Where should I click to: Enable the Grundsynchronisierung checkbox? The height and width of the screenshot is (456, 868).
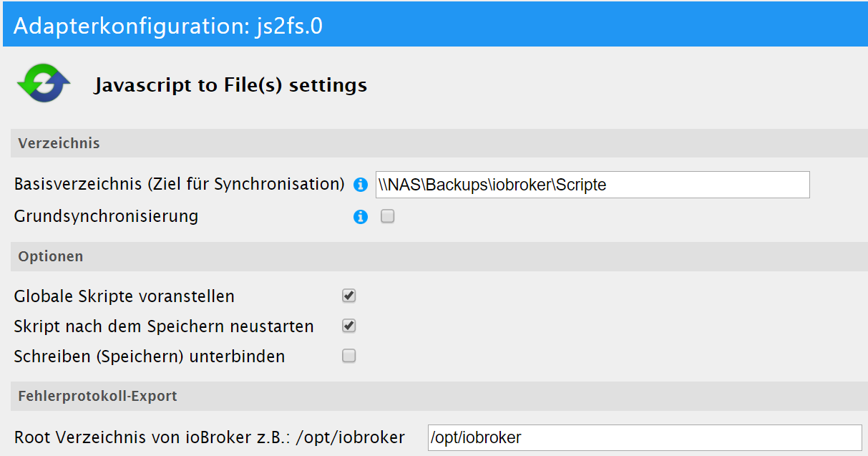click(x=387, y=216)
